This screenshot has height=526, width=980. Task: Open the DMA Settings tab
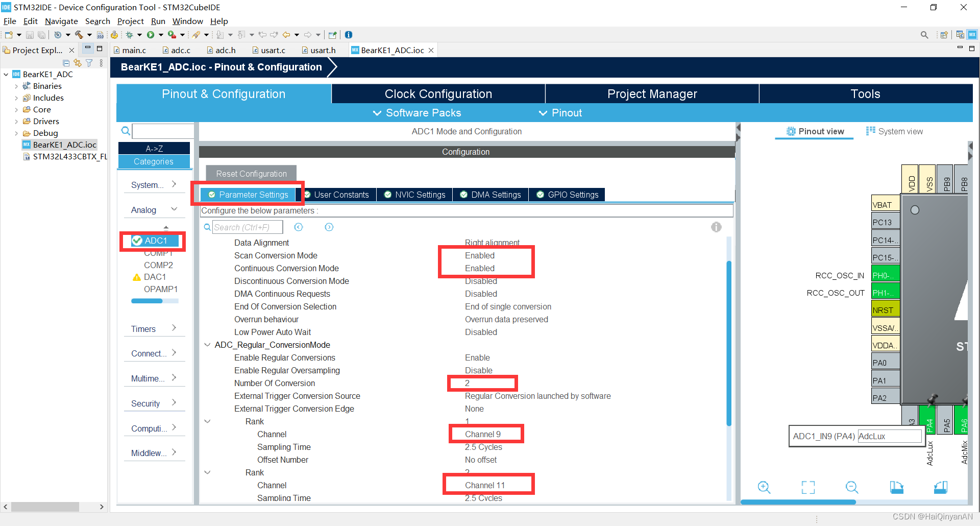(491, 195)
